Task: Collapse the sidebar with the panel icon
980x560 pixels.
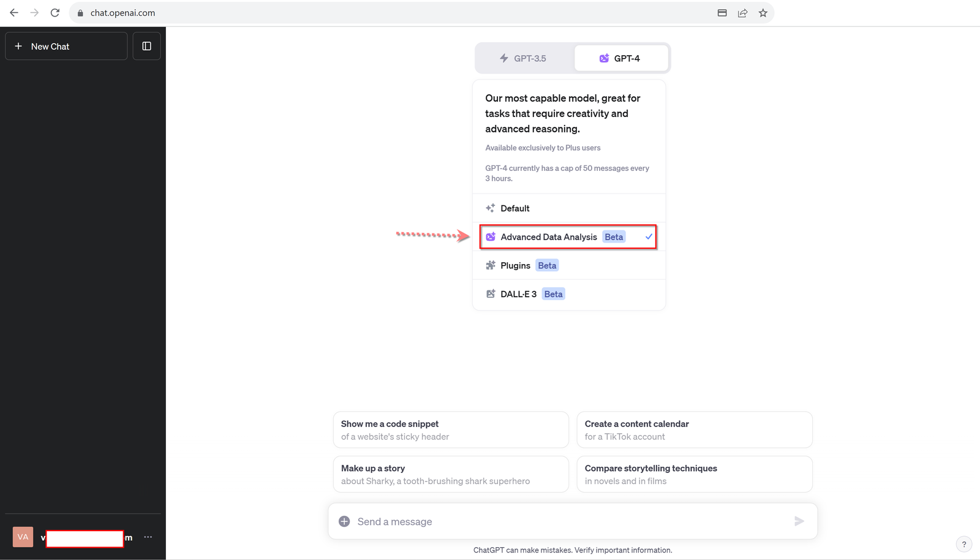Action: pyautogui.click(x=146, y=46)
